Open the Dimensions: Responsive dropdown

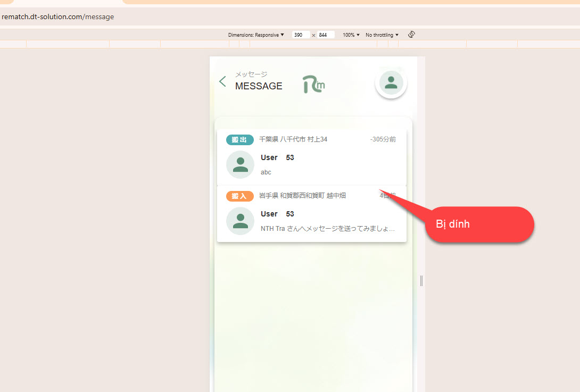[x=256, y=35]
